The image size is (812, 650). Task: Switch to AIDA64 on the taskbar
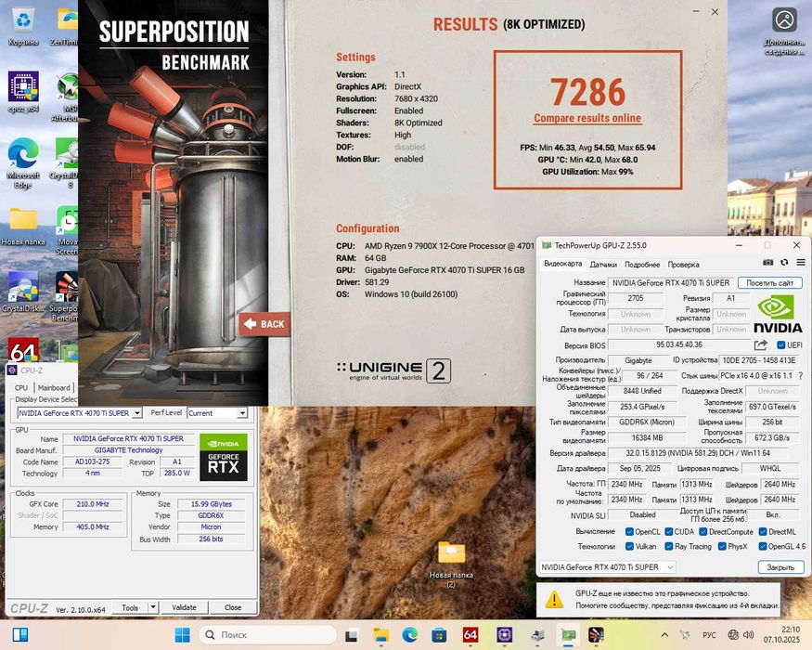tap(470, 634)
